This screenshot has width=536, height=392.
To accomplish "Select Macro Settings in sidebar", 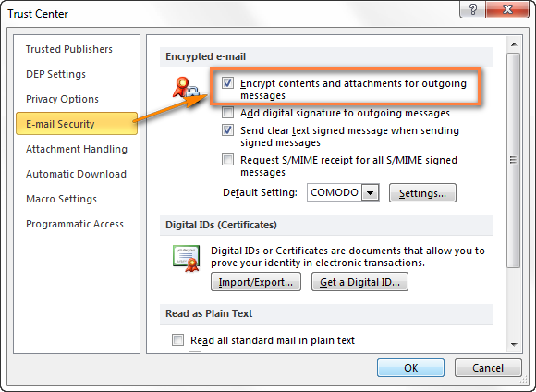I will click(62, 199).
